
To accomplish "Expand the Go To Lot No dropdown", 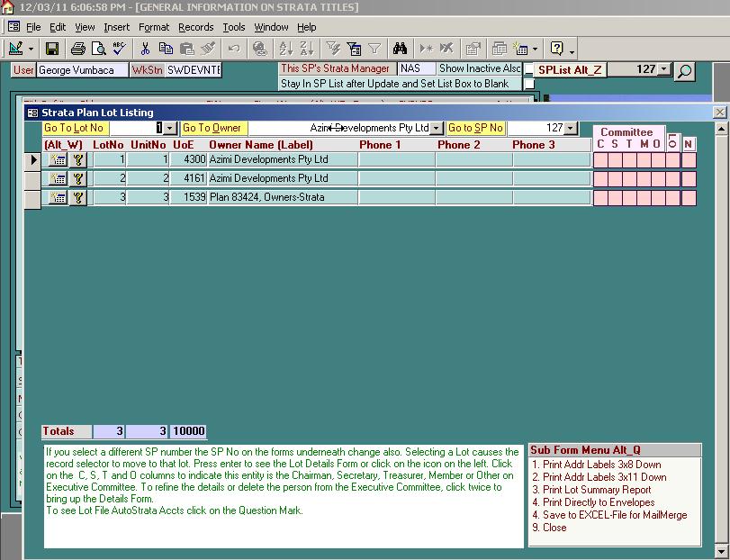I will point(170,129).
